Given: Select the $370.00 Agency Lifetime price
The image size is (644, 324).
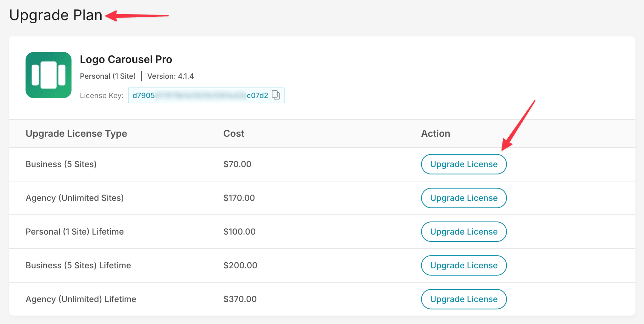Looking at the screenshot, I should click(x=240, y=299).
